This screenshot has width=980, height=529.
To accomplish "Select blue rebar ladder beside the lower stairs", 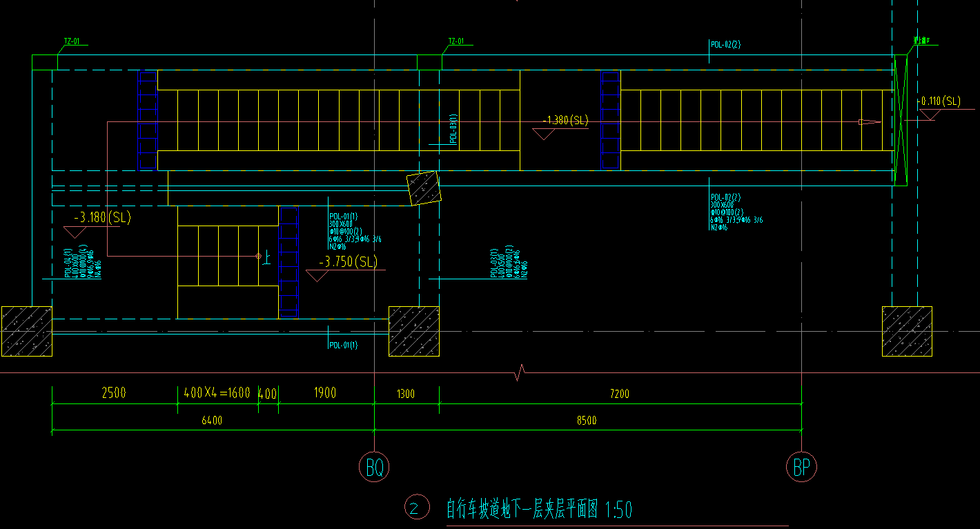I will point(289,262).
